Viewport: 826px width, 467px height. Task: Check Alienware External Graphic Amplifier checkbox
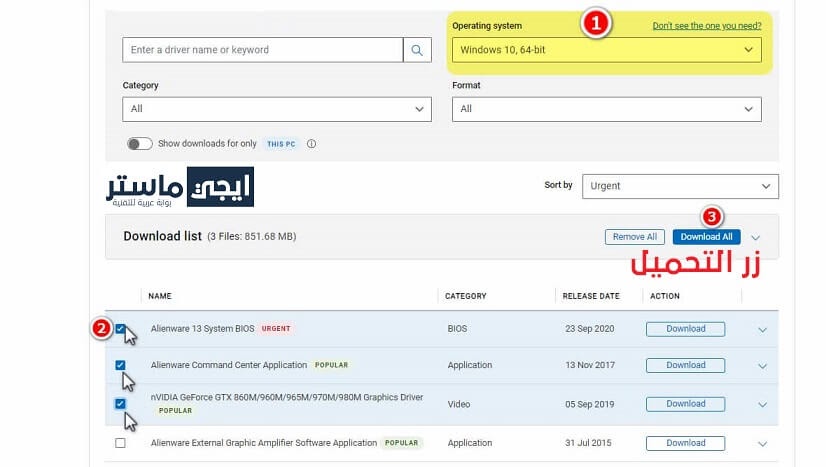[x=120, y=443]
